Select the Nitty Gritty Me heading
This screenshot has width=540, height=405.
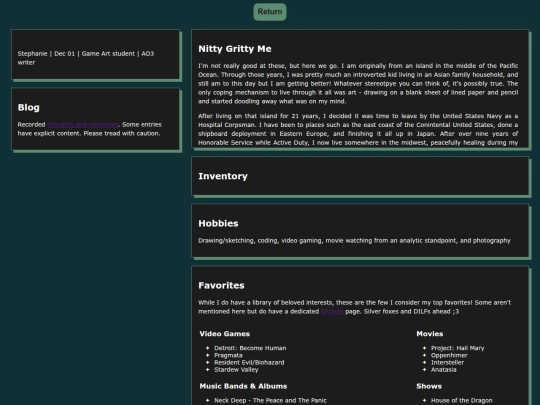[235, 49]
